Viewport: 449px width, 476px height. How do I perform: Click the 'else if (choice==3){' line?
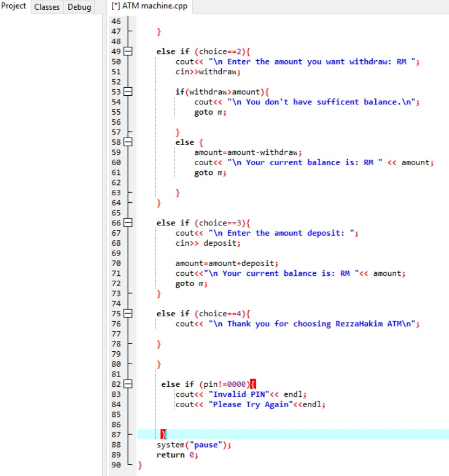click(204, 223)
